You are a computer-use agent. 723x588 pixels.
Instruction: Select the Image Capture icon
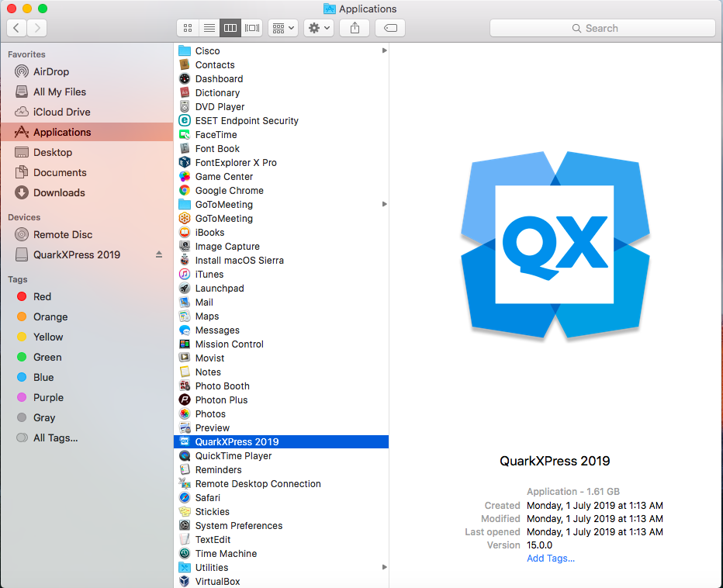coord(185,246)
